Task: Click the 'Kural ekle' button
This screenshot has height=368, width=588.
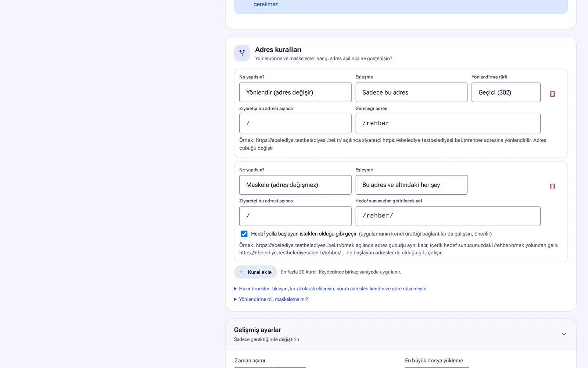Action: pos(255,272)
